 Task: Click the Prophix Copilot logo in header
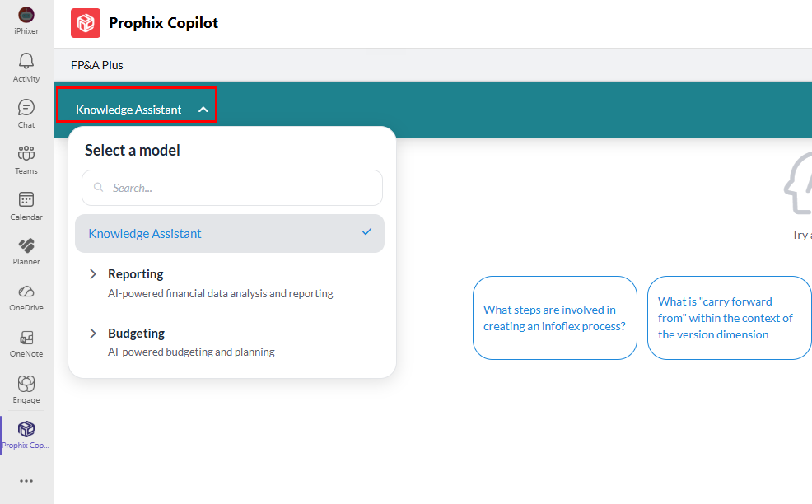(x=86, y=23)
